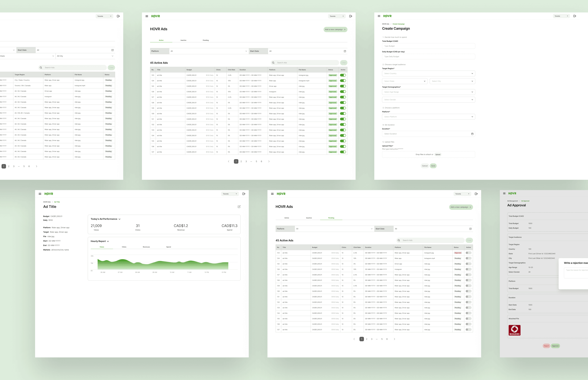Turn off Active toggle for approved ad 127
This screenshot has height=380, width=588.
pos(343,97)
